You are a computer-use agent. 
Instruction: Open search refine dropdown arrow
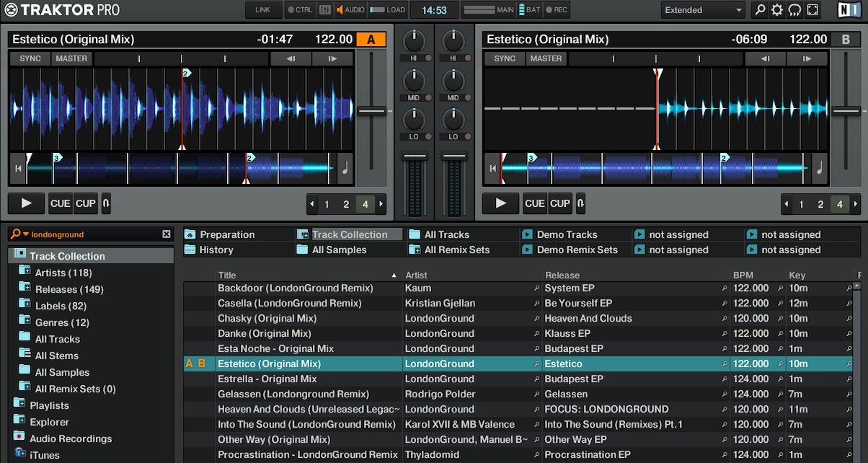coord(26,234)
